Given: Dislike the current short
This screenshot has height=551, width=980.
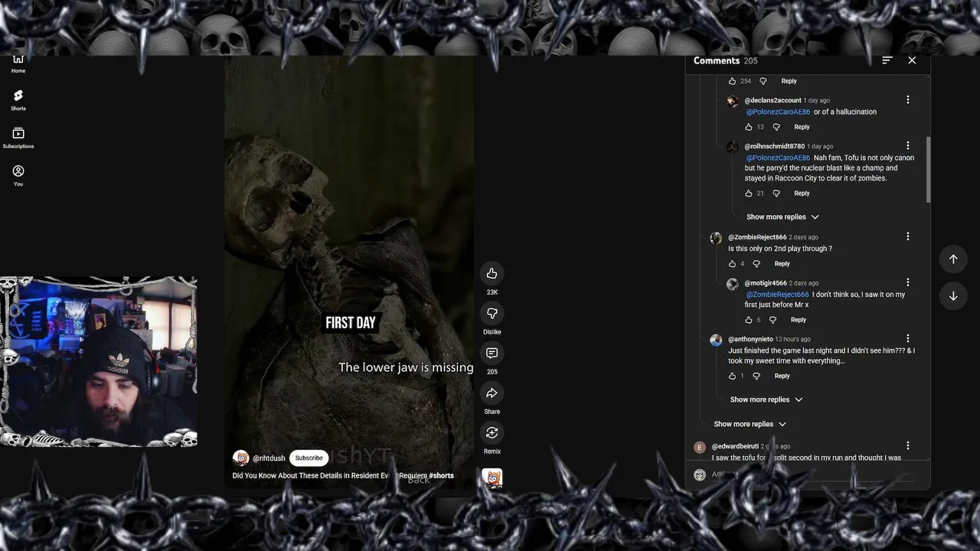Looking at the screenshot, I should (x=492, y=313).
